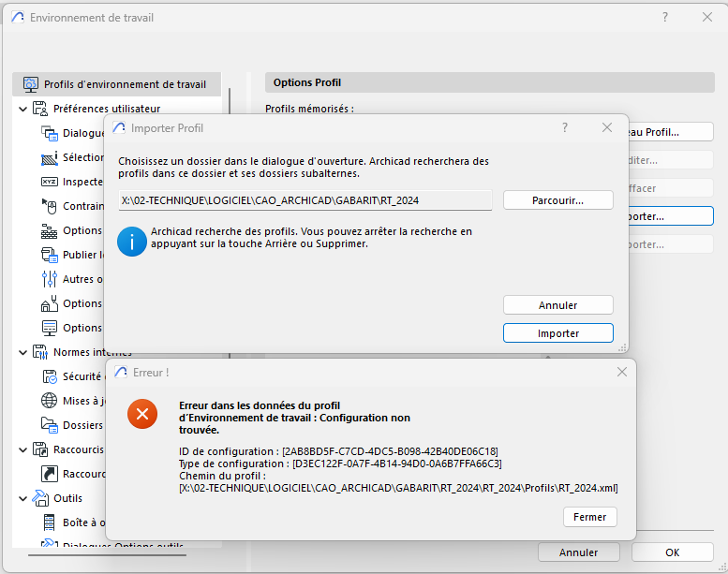Screen dimensions: 728x574
Task: Click the Inspecteur XYZ icon
Action: pos(50,182)
